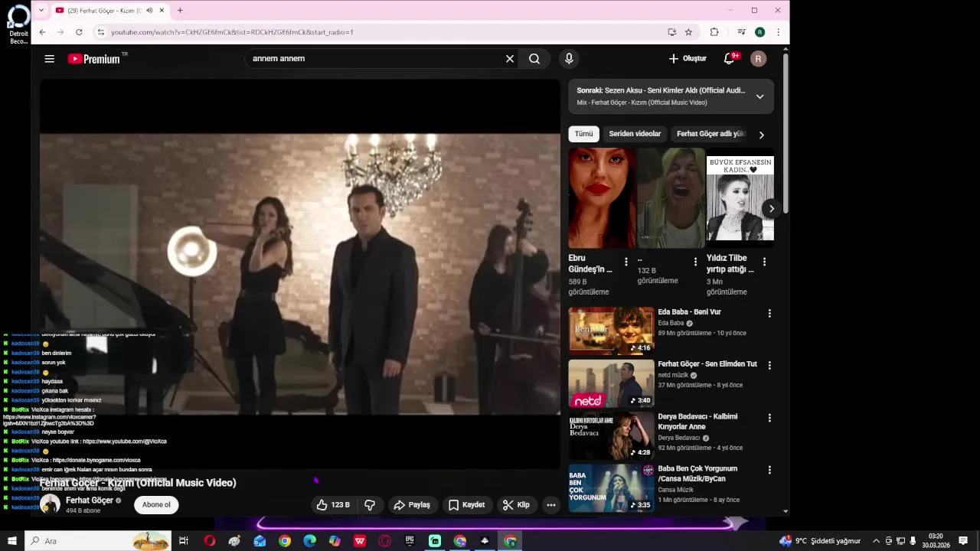
Task: Open the browser extensions puzzle icon
Action: point(714,32)
